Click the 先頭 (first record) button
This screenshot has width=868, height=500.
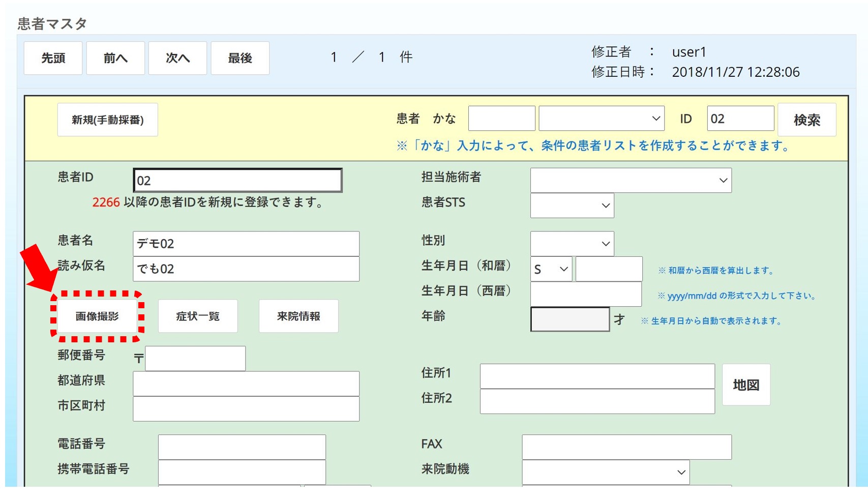tap(53, 58)
